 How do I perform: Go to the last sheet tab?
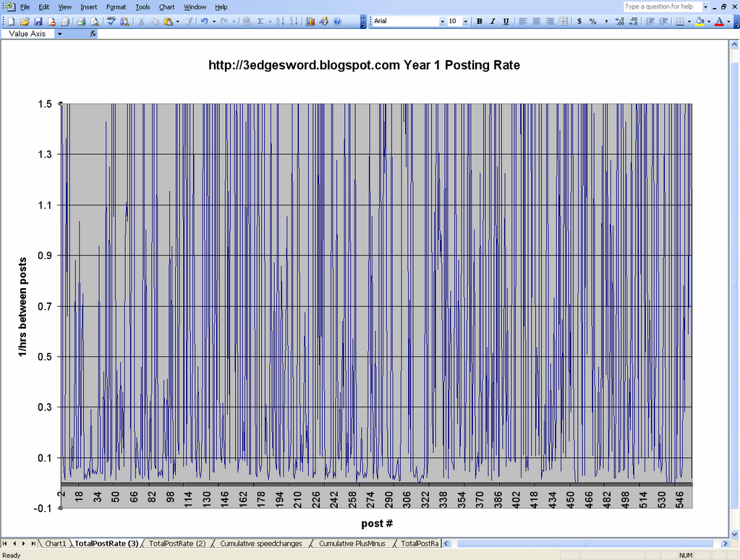[33, 543]
